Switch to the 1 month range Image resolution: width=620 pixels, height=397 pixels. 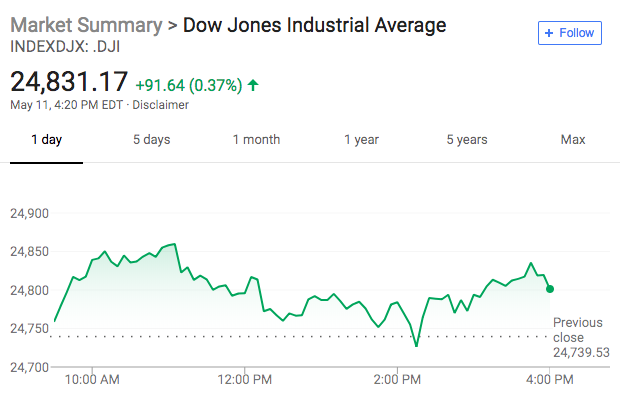(256, 140)
